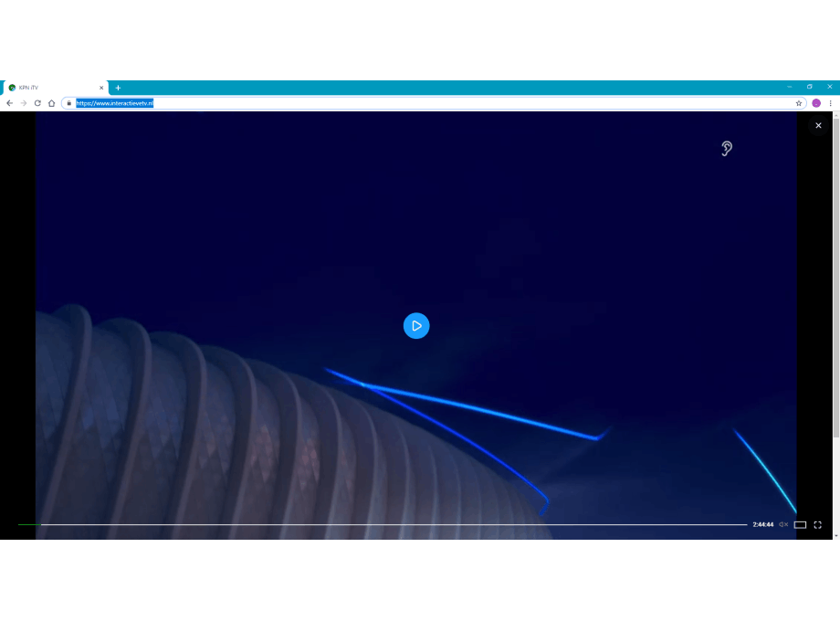Select the KPN iTV tab
This screenshot has width=840, height=621.
[55, 88]
